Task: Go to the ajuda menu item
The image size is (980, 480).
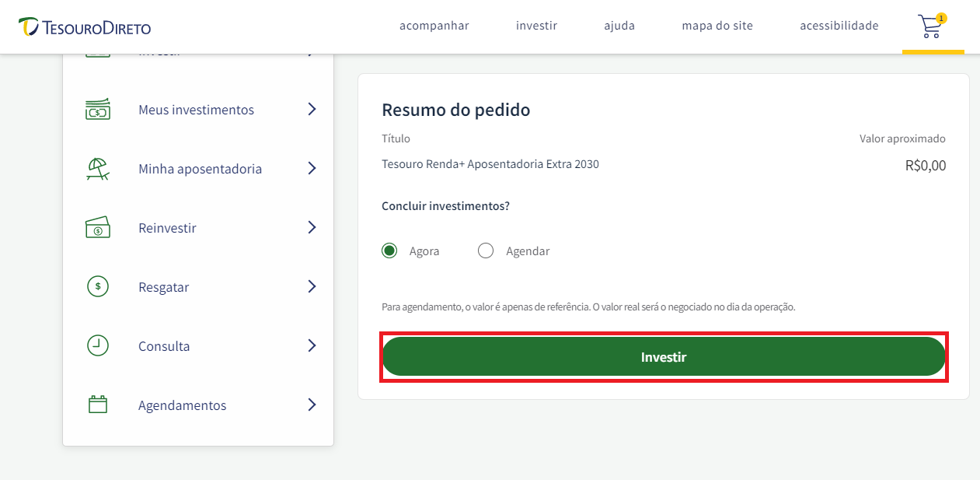Action: click(x=619, y=26)
